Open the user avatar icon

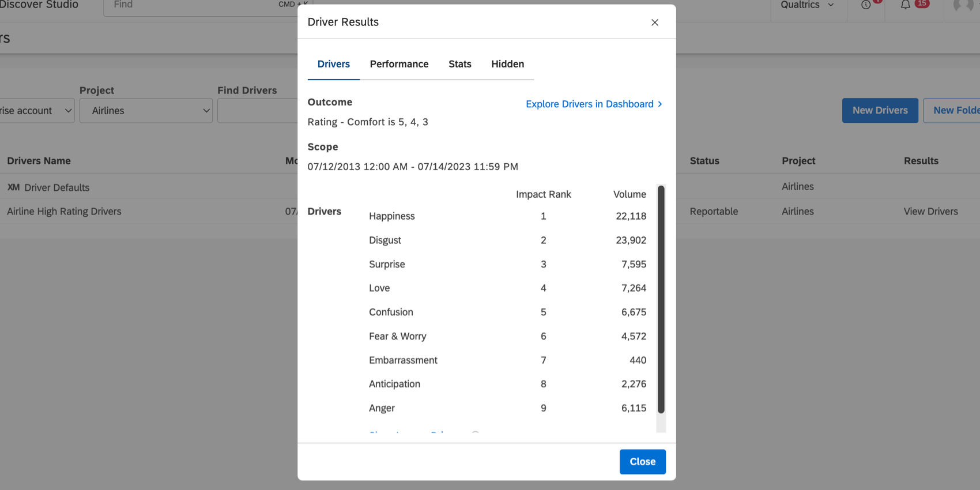pos(963,6)
